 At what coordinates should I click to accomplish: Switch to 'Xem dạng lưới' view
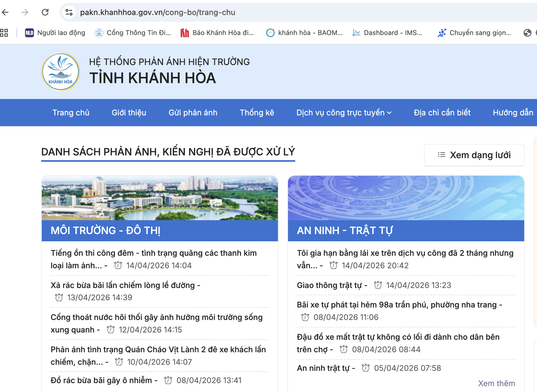[x=474, y=155]
